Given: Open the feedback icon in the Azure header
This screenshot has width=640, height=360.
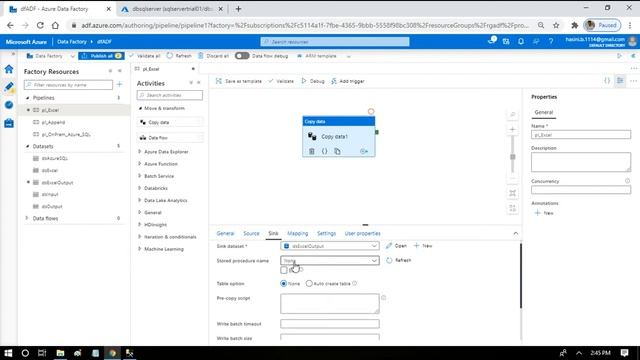Looking at the screenshot, I should click(x=536, y=41).
